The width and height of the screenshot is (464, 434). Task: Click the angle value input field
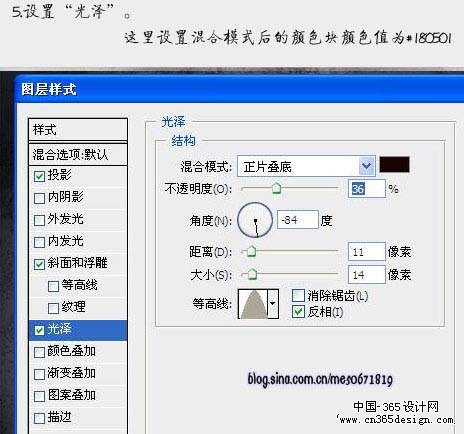click(298, 220)
